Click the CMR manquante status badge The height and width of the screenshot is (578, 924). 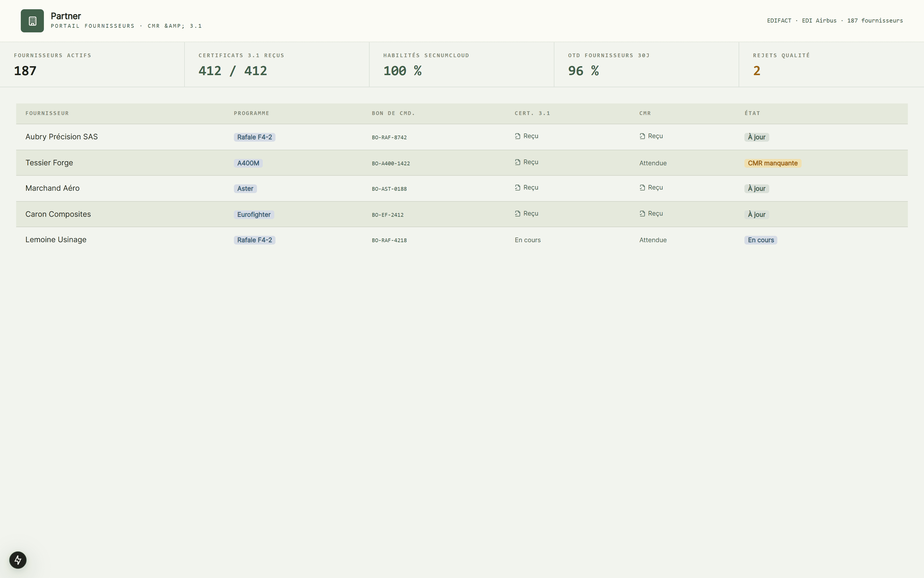click(x=772, y=163)
